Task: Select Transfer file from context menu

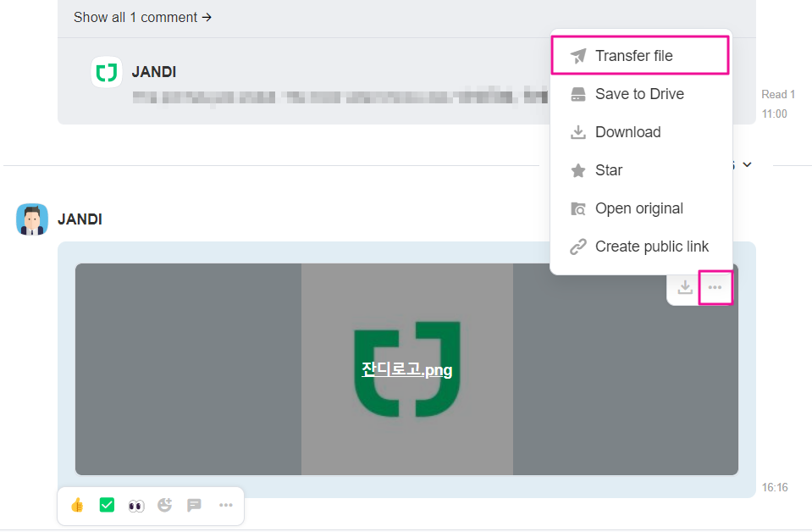Action: (641, 55)
